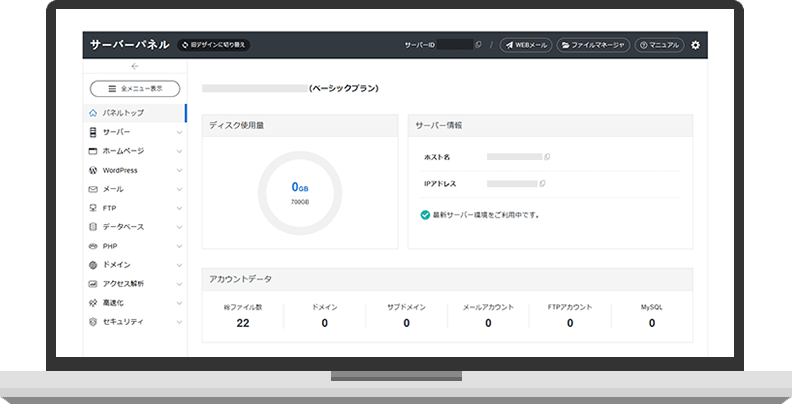The width and height of the screenshot is (792, 404).
Task: Open WEBメール button
Action: (x=526, y=45)
